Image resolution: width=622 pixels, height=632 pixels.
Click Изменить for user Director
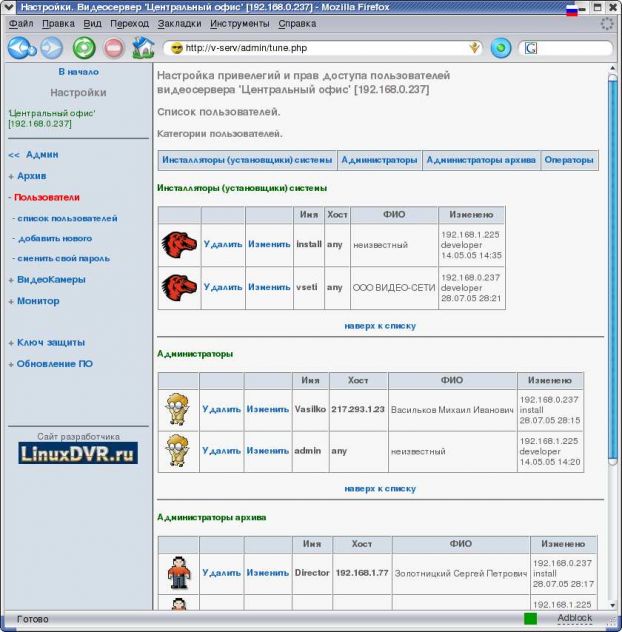pos(268,573)
